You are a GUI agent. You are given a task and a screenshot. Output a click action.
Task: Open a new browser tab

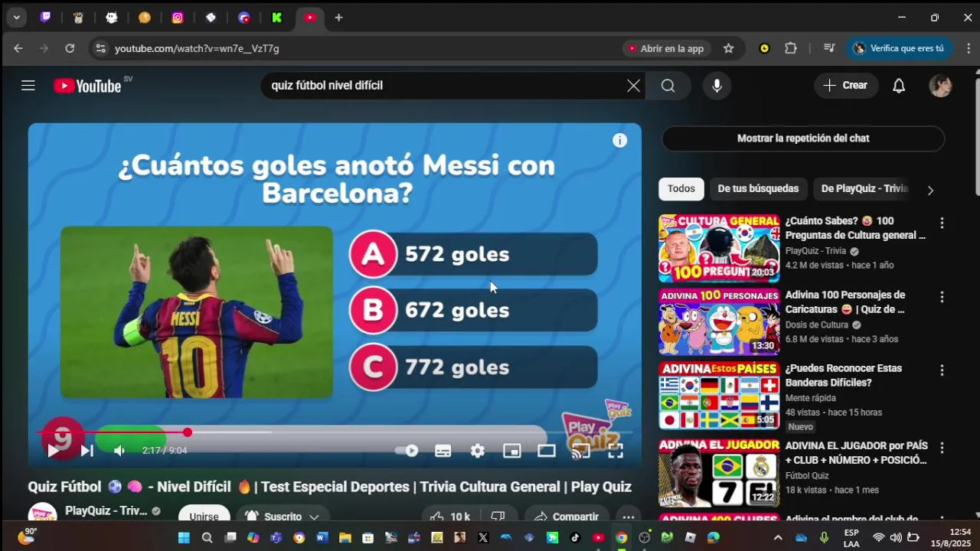[338, 18]
